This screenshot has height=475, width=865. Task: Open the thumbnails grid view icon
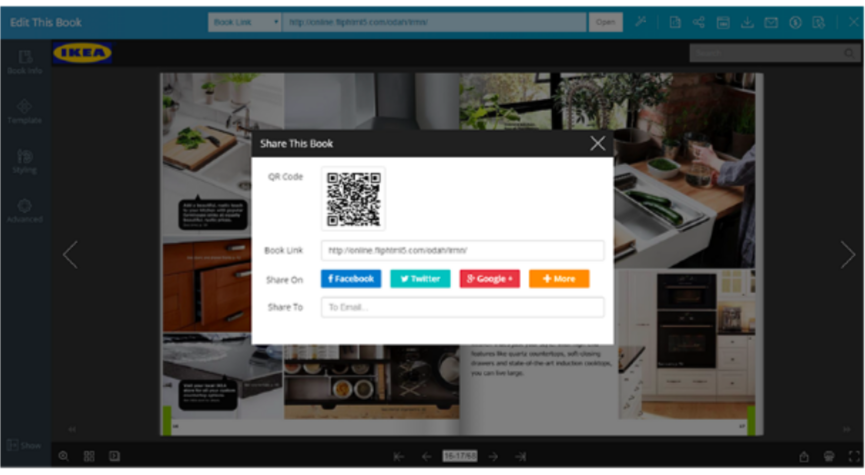(x=89, y=456)
